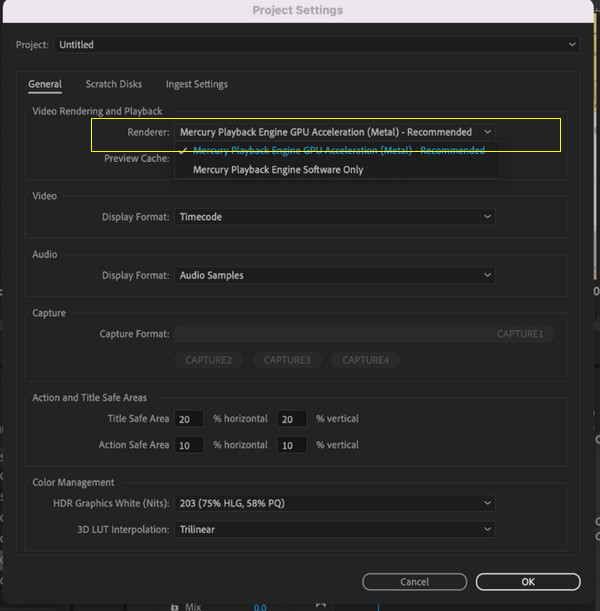The height and width of the screenshot is (611, 600).
Task: Open the Ingest Settings tab
Action: click(x=196, y=85)
